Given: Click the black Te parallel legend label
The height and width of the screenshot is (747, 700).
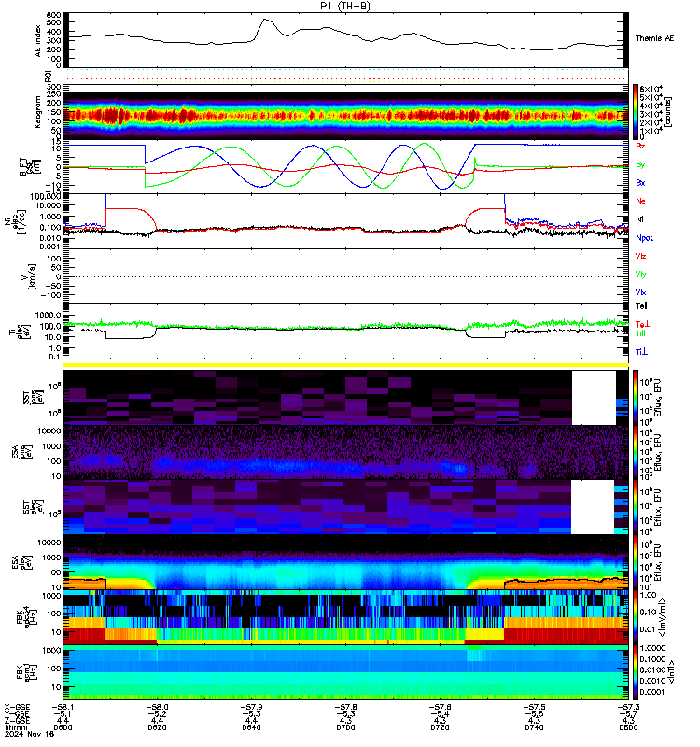Looking at the screenshot, I should pyautogui.click(x=641, y=306).
